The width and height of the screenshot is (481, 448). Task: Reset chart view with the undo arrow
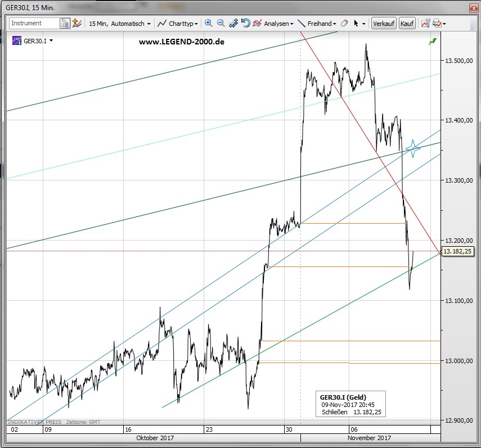coord(245,24)
